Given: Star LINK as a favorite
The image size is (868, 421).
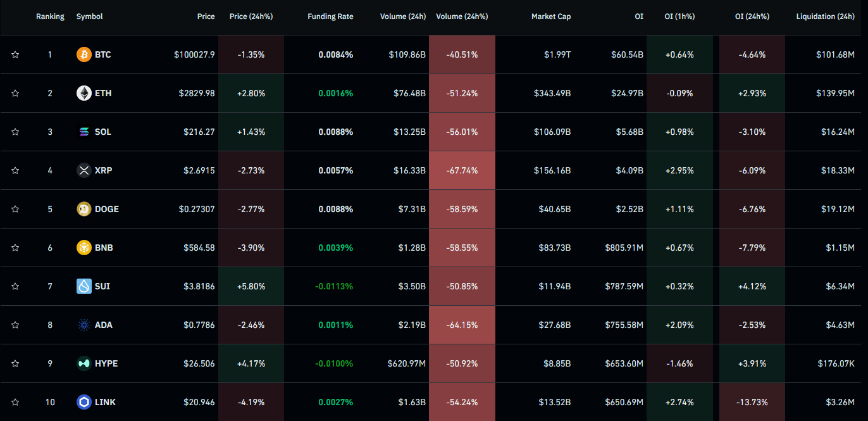Looking at the screenshot, I should click(15, 402).
